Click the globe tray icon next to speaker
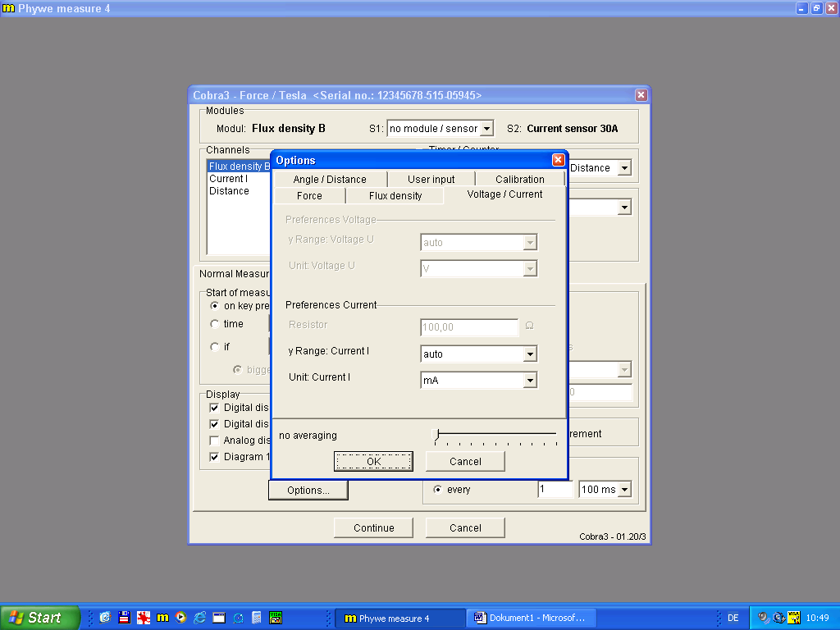840x630 pixels. click(779, 618)
